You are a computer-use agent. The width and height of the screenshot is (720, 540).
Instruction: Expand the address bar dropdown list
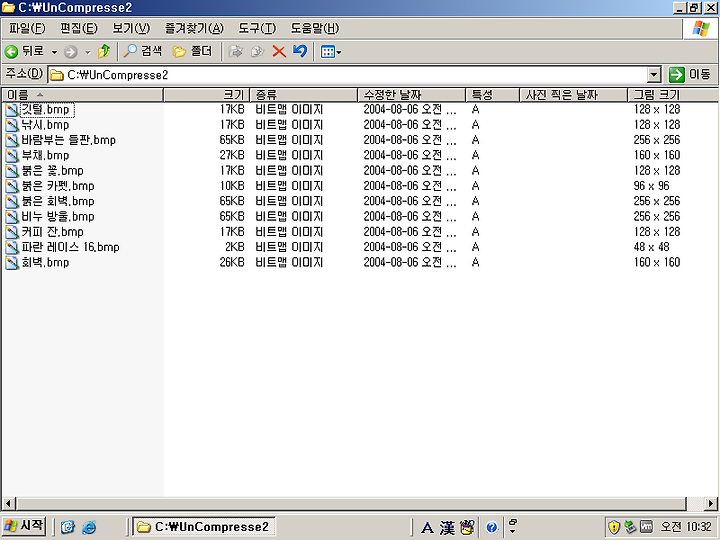pos(653,74)
